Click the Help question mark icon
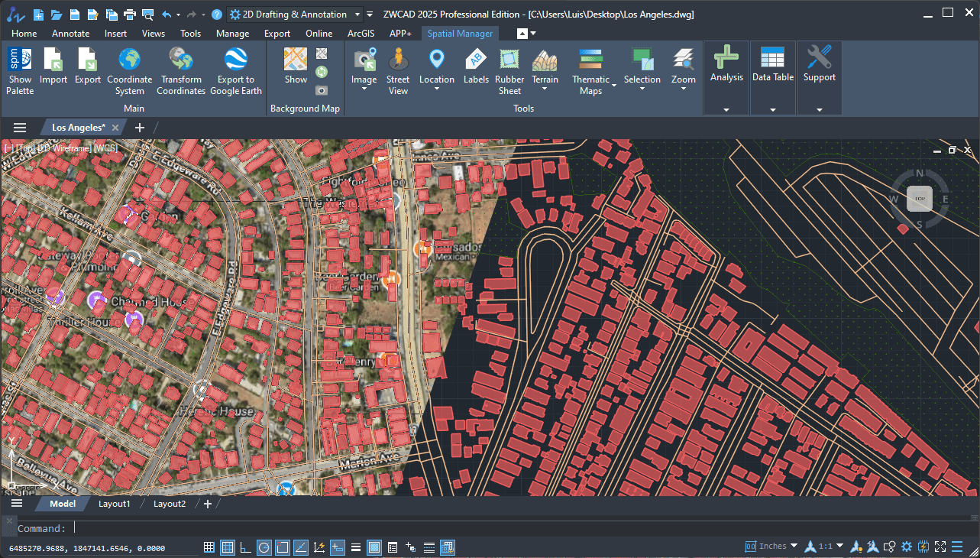980x558 pixels. coord(217,14)
